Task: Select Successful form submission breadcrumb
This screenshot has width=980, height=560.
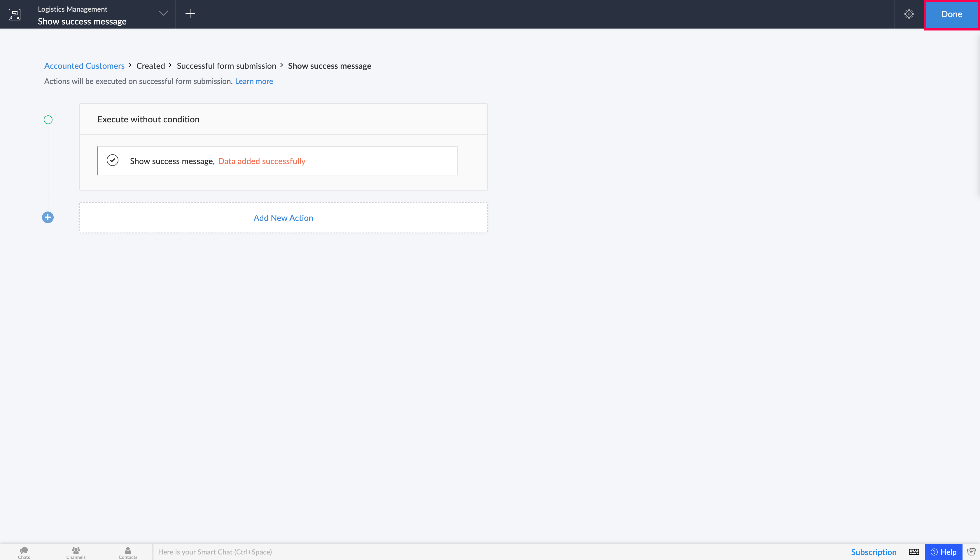Action: pyautogui.click(x=226, y=66)
